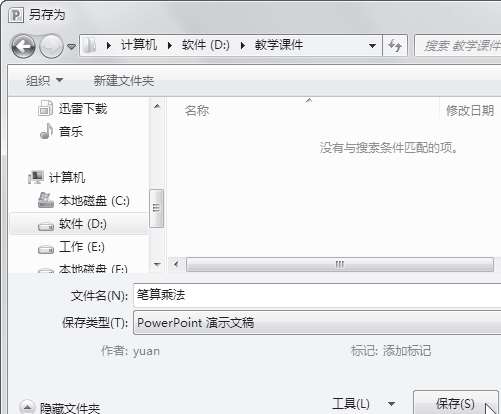Select 计算机 in the navigation tree
This screenshot has height=414, width=501.
[67, 177]
